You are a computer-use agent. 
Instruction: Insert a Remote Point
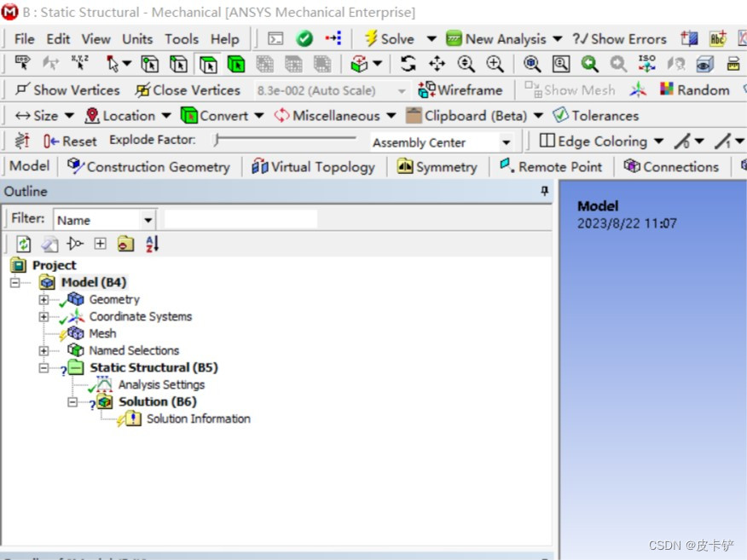550,166
